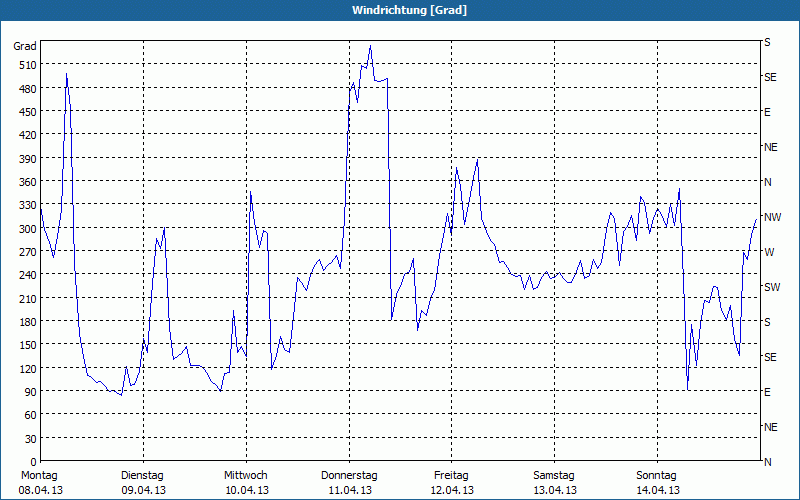800x500 pixels.
Task: Select the 510 y-axis value
Action: [28, 65]
